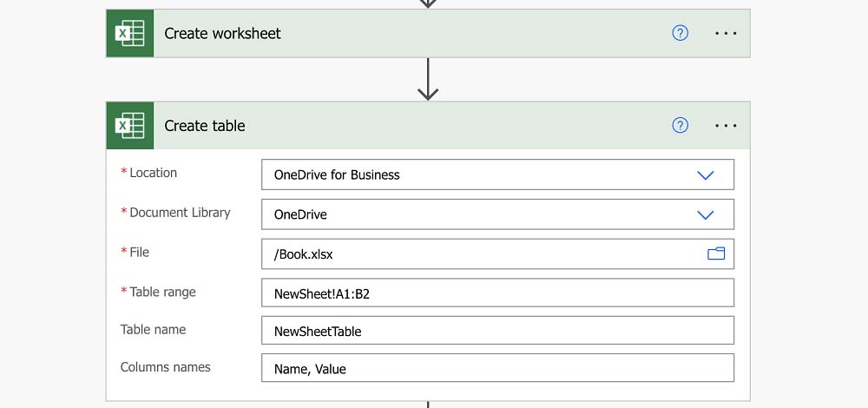
Task: Click the connector line below Create table
Action: [428, 404]
